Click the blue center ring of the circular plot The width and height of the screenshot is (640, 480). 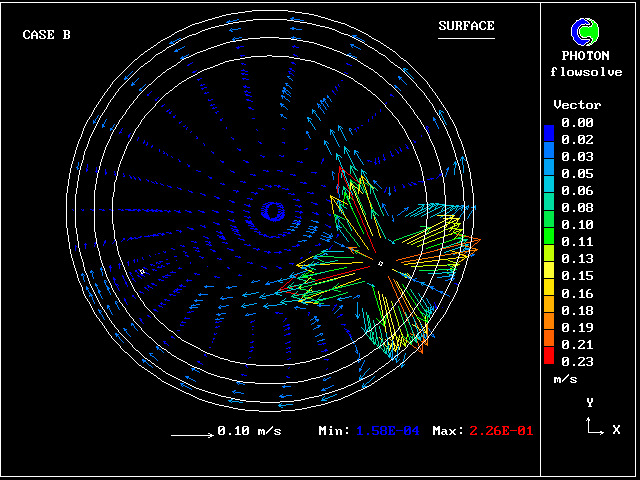[272, 210]
